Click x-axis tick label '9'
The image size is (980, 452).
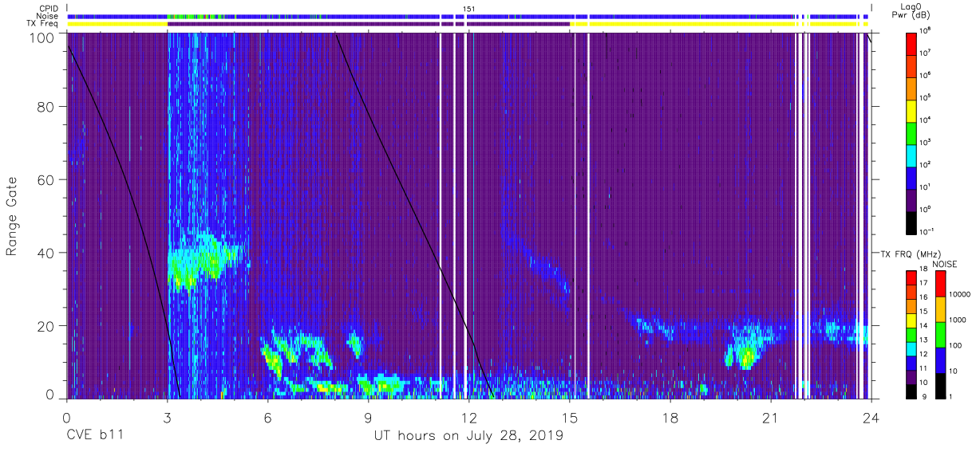tap(369, 417)
